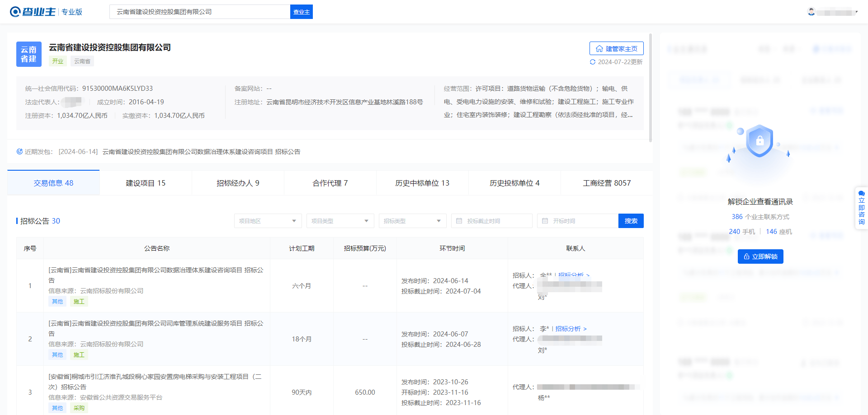Click the 建管家主页 button
The height and width of the screenshot is (415, 868).
(617, 48)
